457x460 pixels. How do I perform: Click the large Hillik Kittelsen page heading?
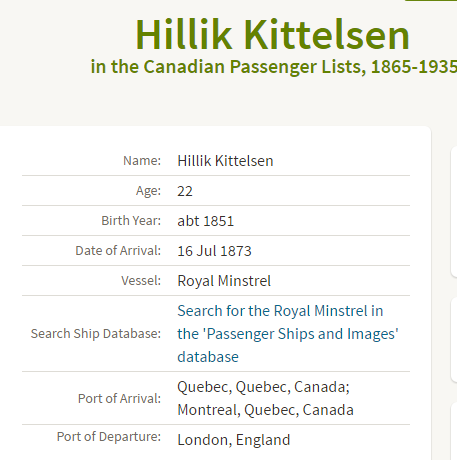tap(272, 35)
